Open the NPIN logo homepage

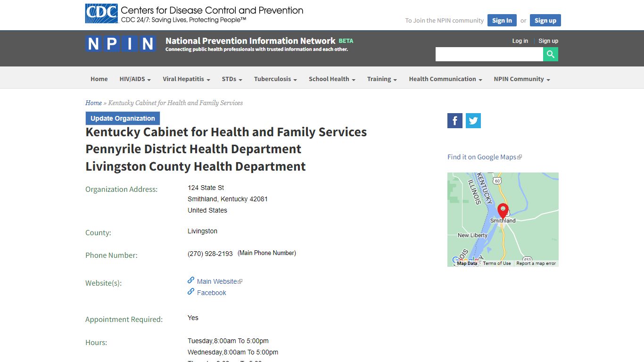click(x=121, y=44)
